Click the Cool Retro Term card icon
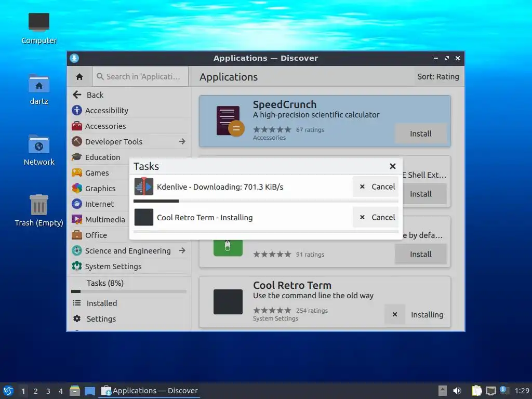The width and height of the screenshot is (532, 399). [x=228, y=302]
